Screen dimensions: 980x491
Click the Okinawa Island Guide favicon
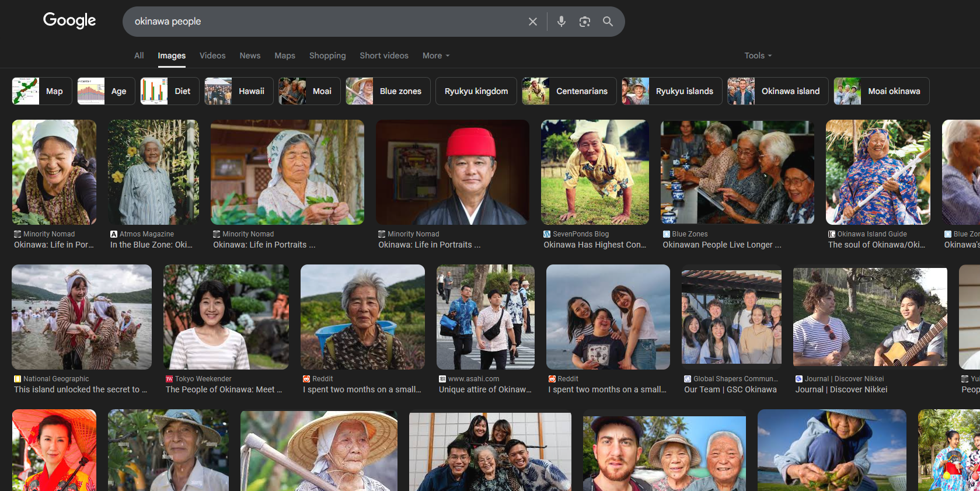point(832,234)
